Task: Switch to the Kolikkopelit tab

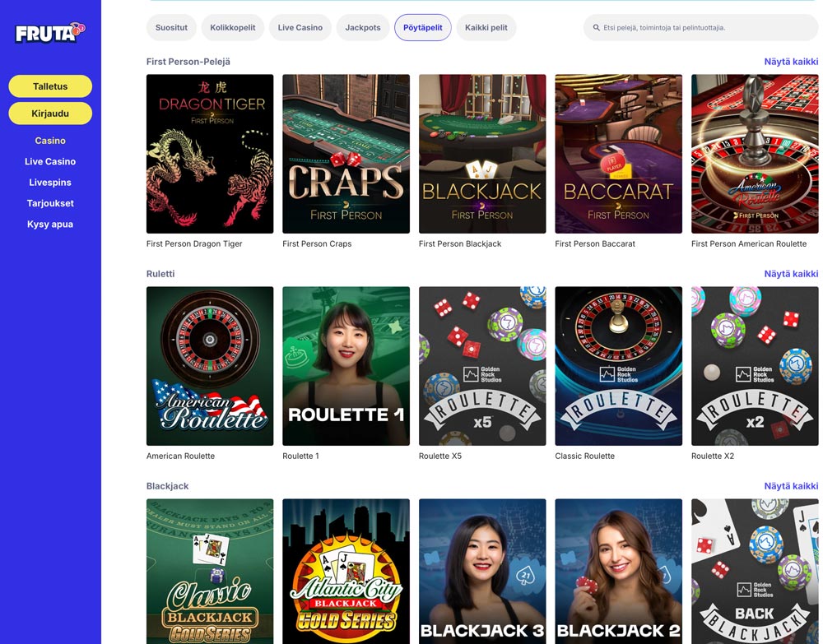Action: point(233,28)
